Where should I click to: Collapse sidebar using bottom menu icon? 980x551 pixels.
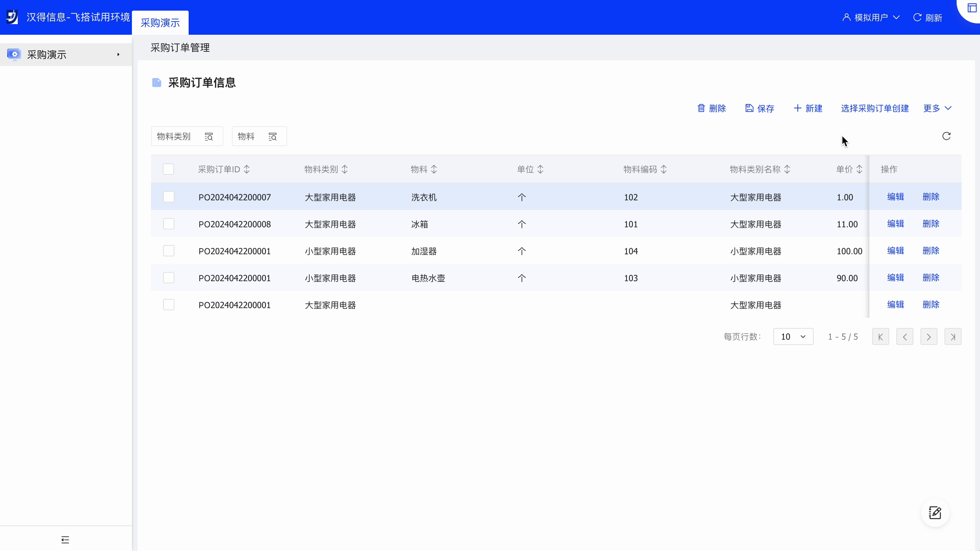65,539
